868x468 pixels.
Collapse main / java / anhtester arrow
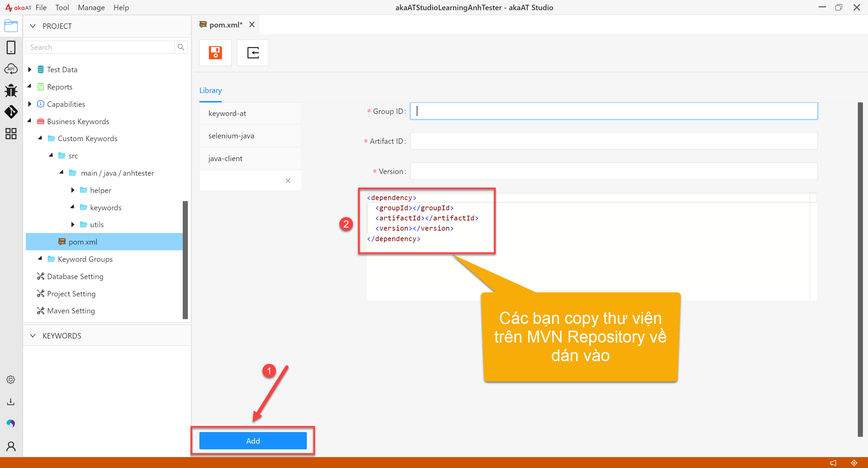(x=61, y=172)
